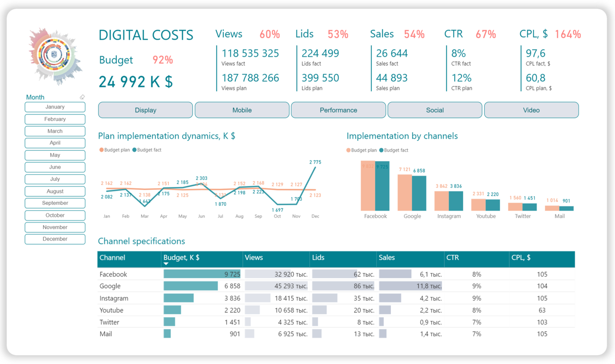Open the Budget, K $ sort dropdown arrow
The image size is (615, 364).
click(165, 264)
